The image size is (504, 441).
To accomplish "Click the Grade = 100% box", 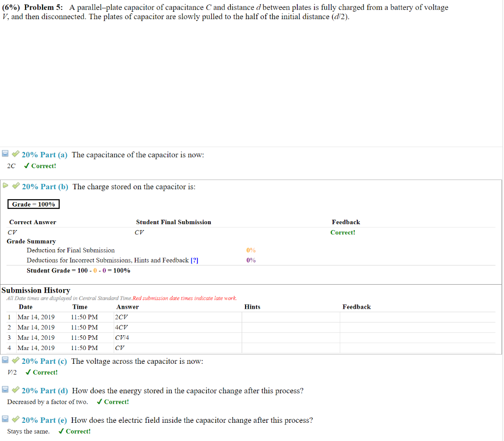I will pyautogui.click(x=33, y=204).
